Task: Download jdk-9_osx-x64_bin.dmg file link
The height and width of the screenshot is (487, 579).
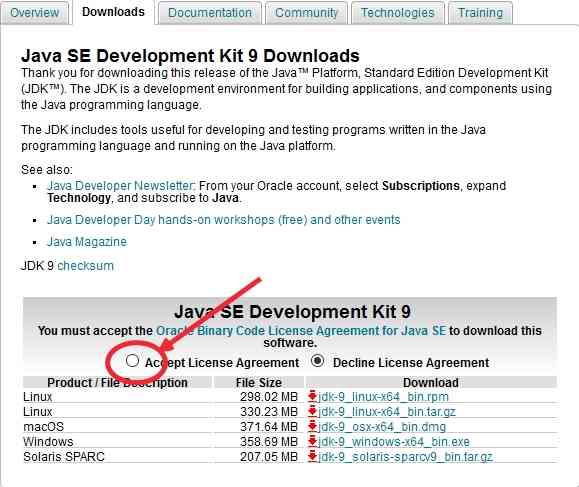Action: click(382, 427)
